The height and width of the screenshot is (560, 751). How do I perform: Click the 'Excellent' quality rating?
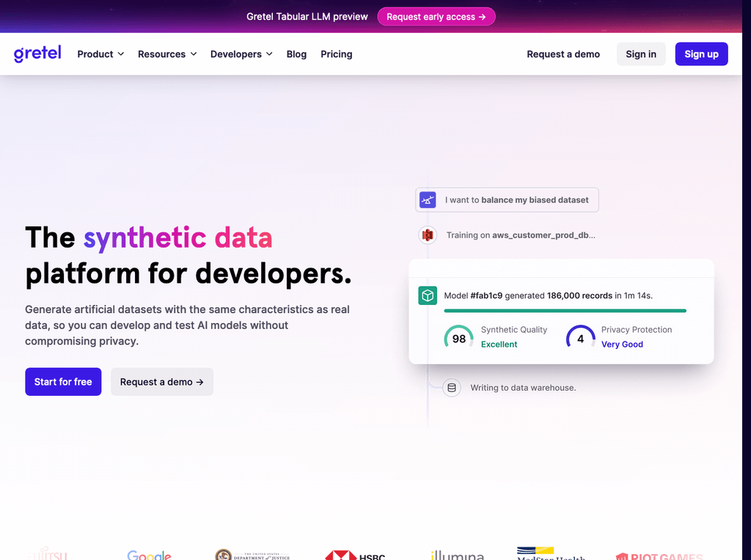coord(499,345)
